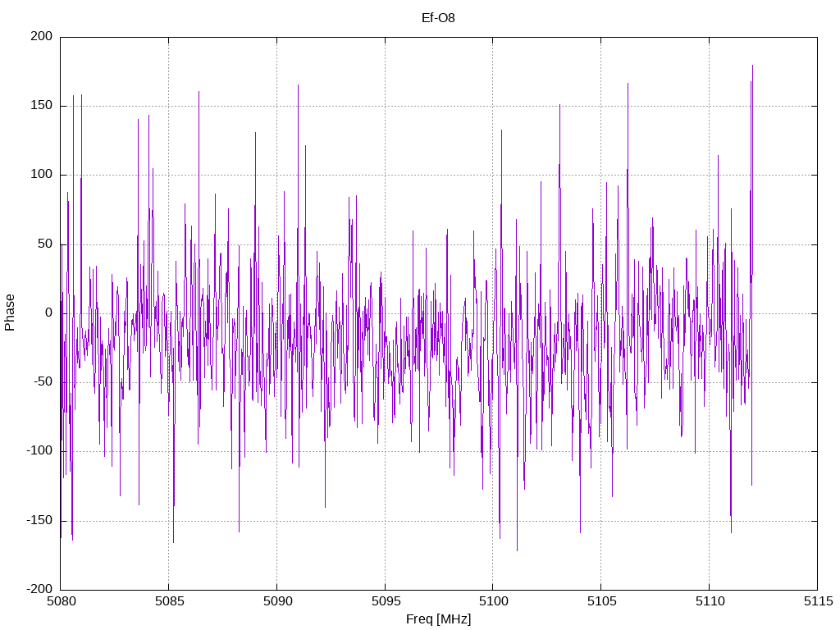The image size is (840, 630).
Task: Select x-axis tick label 5095
Action: [x=386, y=601]
